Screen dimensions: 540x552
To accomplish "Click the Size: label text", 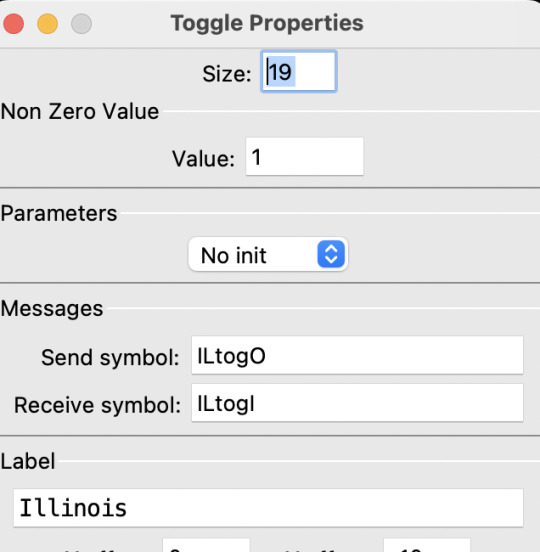I will pyautogui.click(x=227, y=74).
